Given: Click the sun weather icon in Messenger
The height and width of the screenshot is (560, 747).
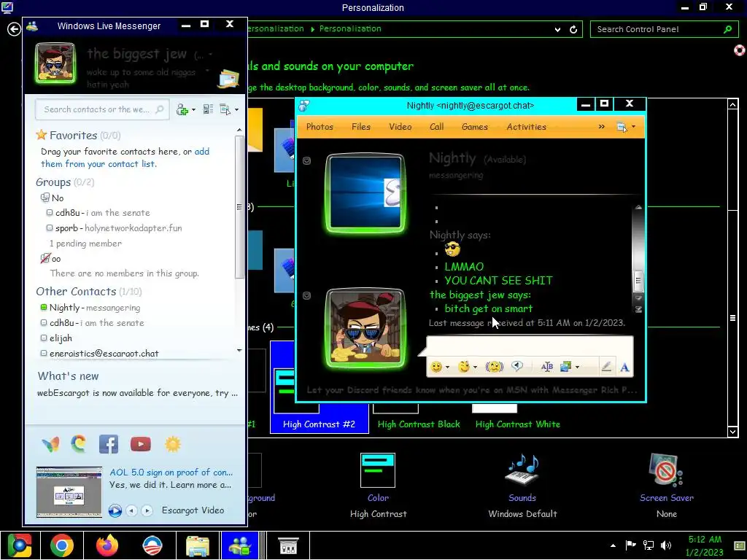Looking at the screenshot, I should click(x=172, y=444).
